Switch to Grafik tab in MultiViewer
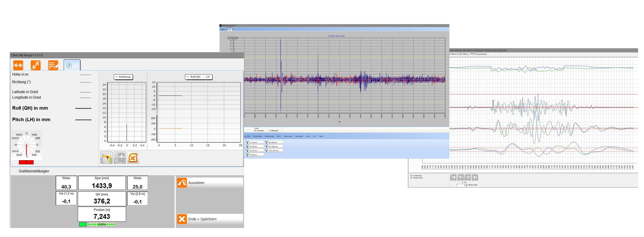This screenshot has height=237, width=644. point(223,29)
